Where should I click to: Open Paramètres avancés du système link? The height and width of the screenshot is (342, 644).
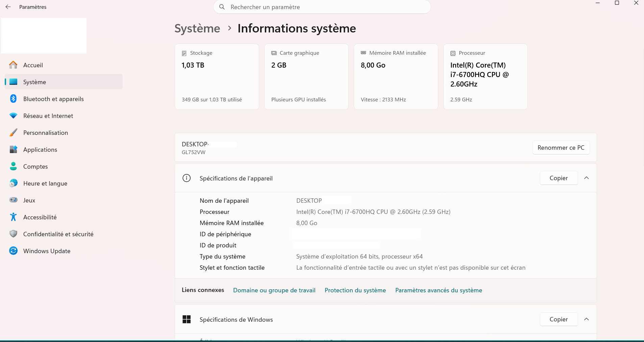tap(439, 290)
